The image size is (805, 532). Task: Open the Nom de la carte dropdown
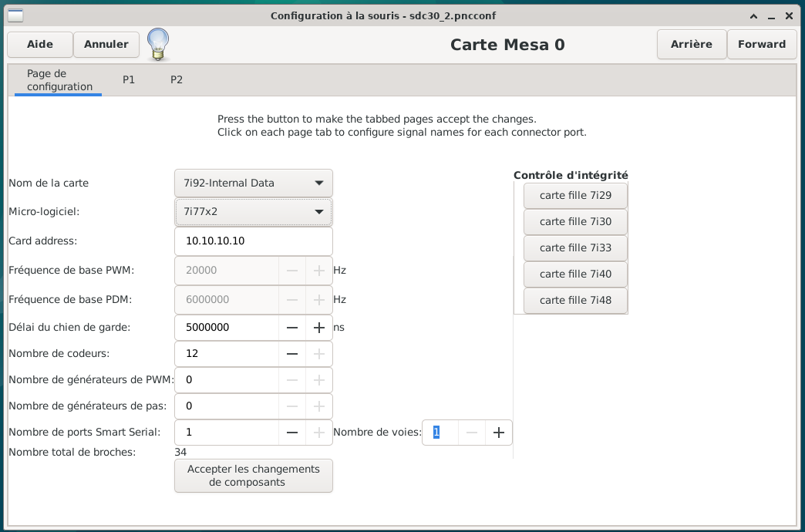254,184
